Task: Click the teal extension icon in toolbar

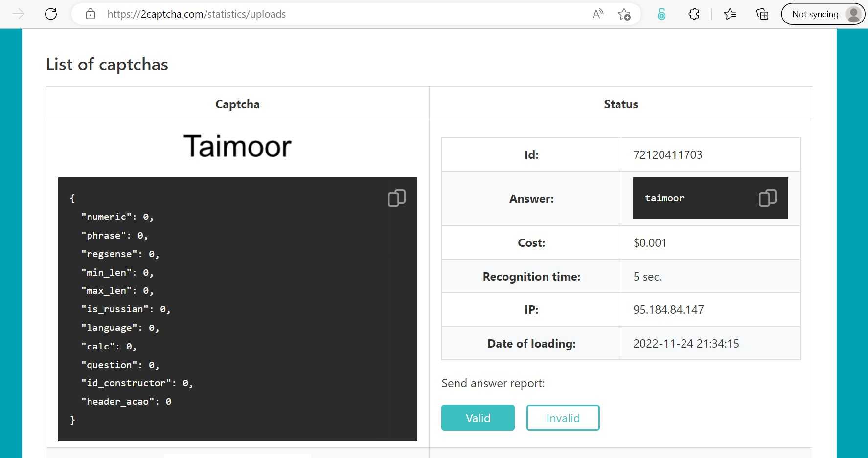Action: click(662, 14)
